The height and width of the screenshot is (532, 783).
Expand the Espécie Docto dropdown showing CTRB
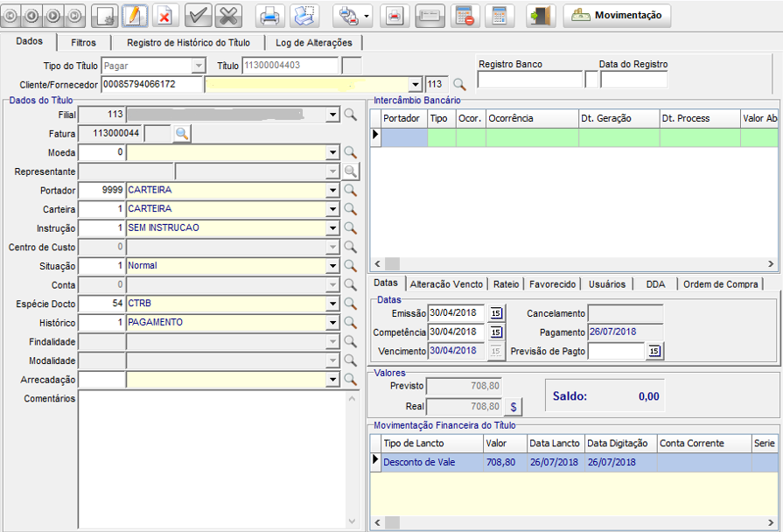pos(332,304)
